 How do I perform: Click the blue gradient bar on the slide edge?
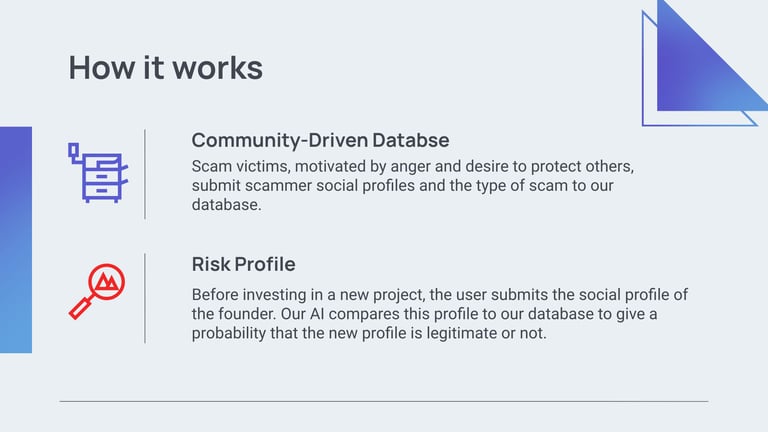tap(16, 239)
